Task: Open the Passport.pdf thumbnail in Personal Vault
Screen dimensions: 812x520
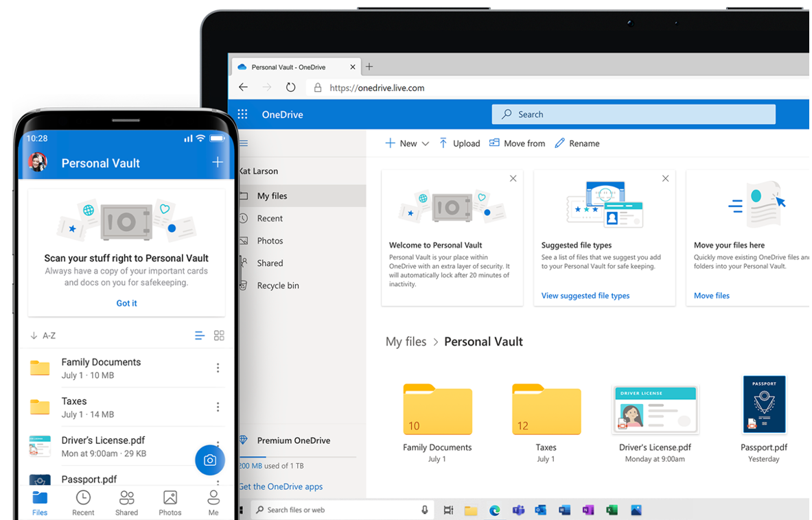Action: pyautogui.click(x=764, y=404)
